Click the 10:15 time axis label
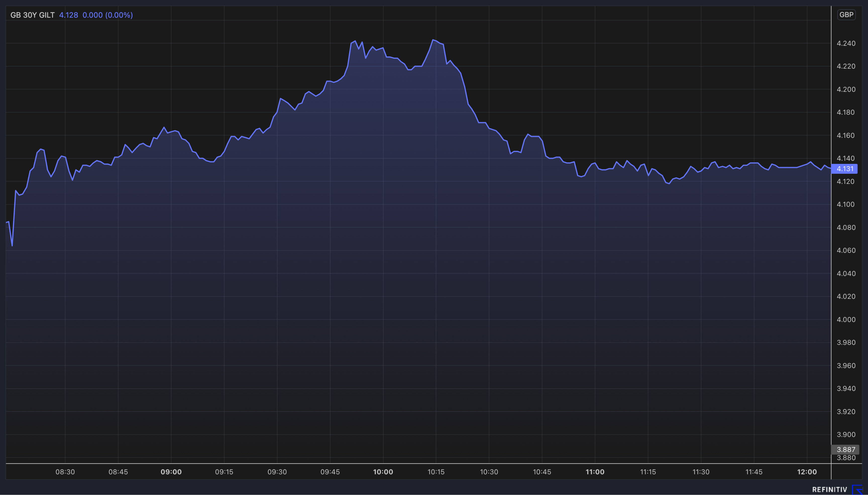Viewport: 868px width, 495px height. (x=436, y=472)
